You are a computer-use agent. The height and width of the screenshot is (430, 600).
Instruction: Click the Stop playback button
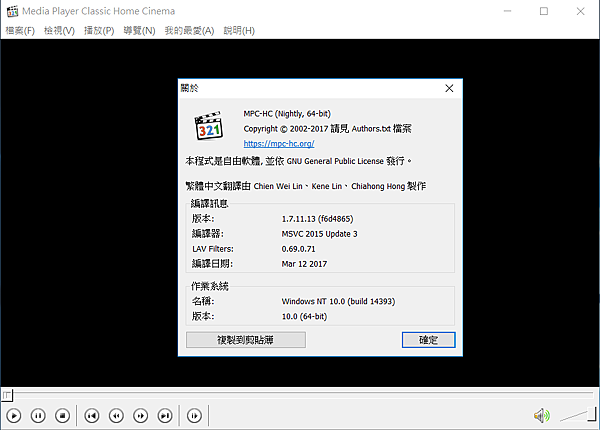click(62, 415)
